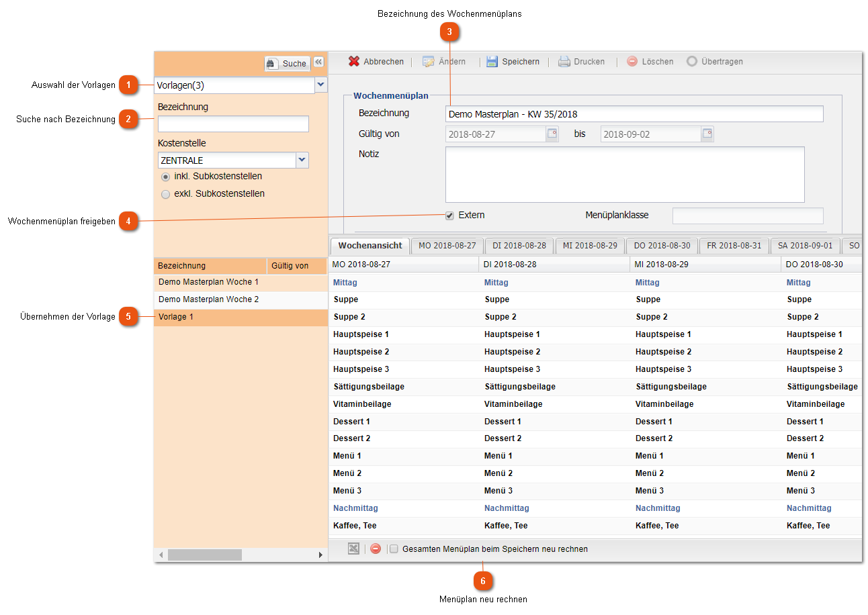Image resolution: width=868 pixels, height=615 pixels.
Task: Enable Gesamten Menüplan beim Speichern neu rechnen
Action: pos(394,549)
